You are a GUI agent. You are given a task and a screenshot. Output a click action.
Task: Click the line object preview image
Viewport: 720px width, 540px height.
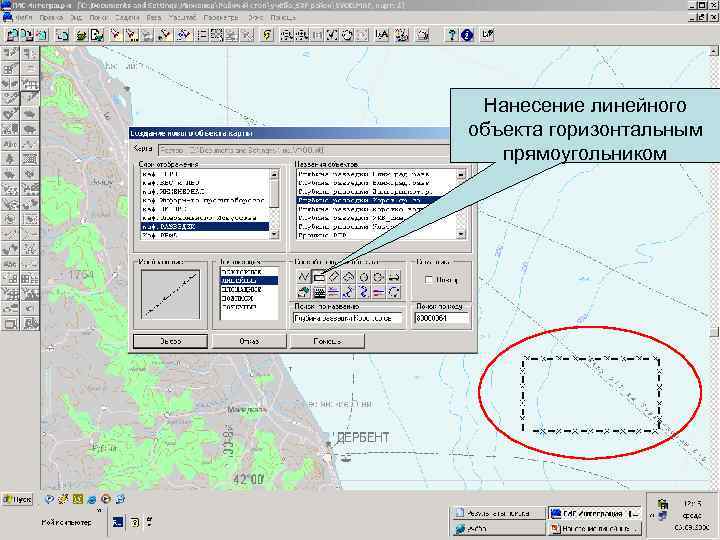pyautogui.click(x=170, y=294)
